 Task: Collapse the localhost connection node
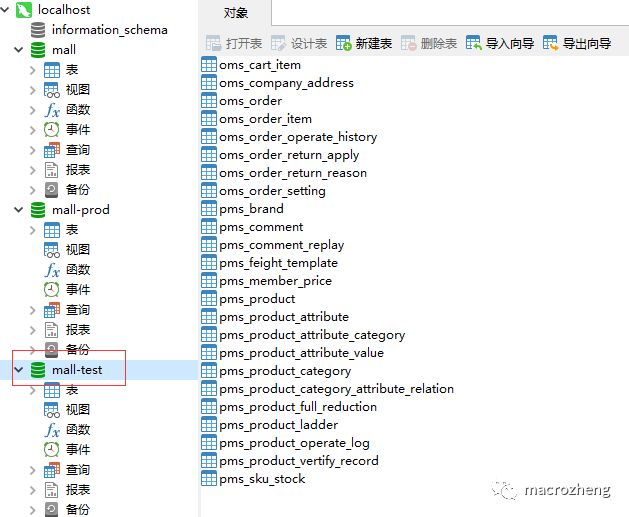pyautogui.click(x=5, y=10)
